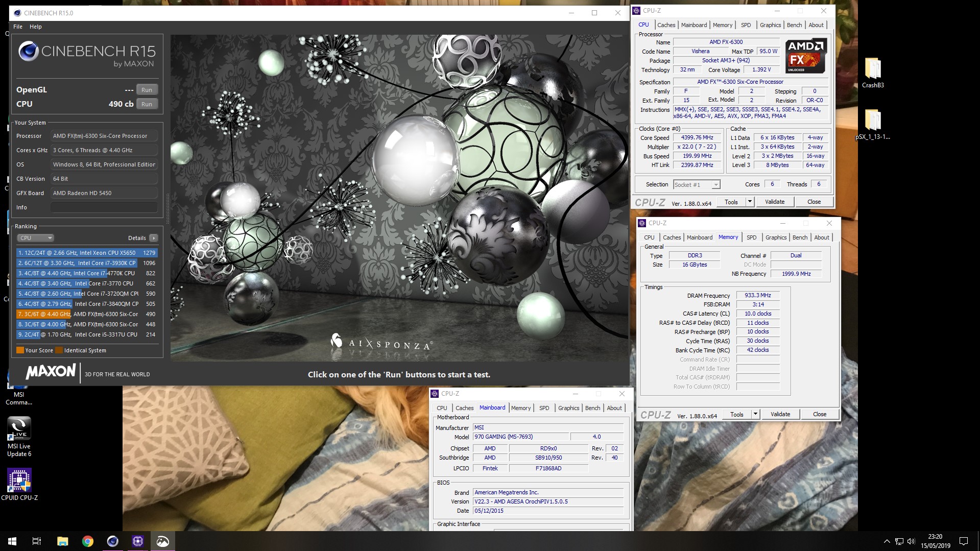Select the highlighted 4.40 GHz FX-6300 ranking row
Viewport: 980px width, 551px height.
[86, 314]
